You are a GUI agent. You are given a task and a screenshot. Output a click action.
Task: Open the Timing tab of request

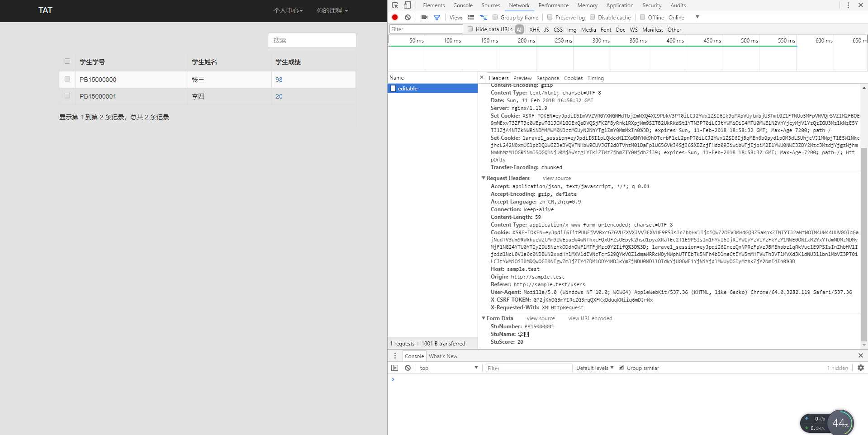point(595,78)
